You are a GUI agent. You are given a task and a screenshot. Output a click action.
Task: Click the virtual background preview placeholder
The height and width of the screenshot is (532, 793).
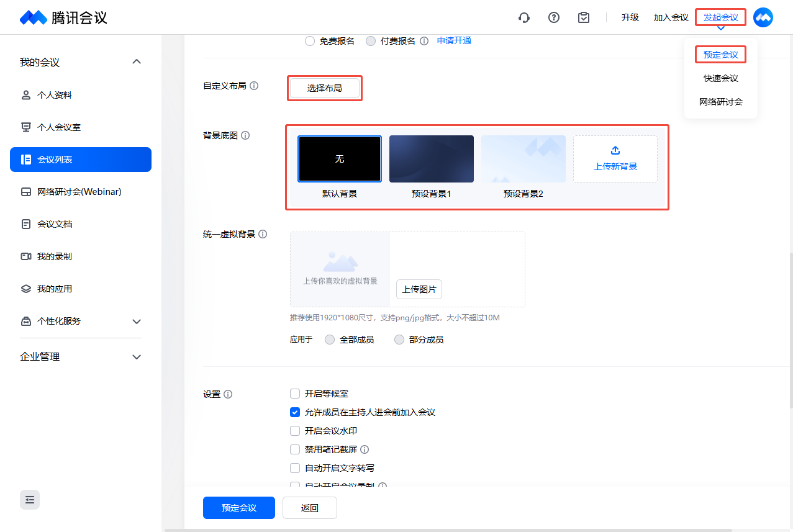[x=340, y=269]
